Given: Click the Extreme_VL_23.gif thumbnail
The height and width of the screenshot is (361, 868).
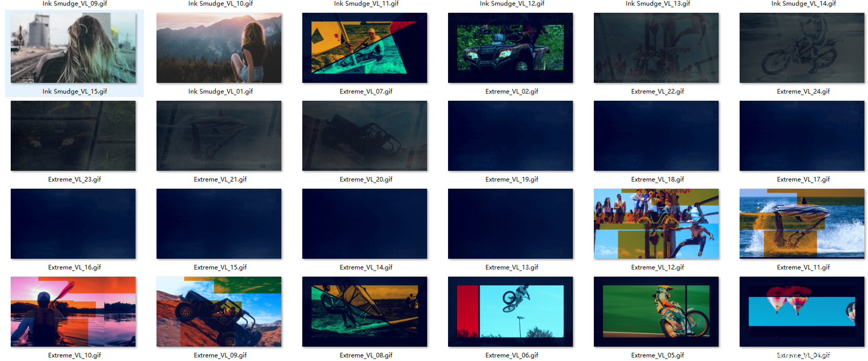Looking at the screenshot, I should click(x=73, y=136).
